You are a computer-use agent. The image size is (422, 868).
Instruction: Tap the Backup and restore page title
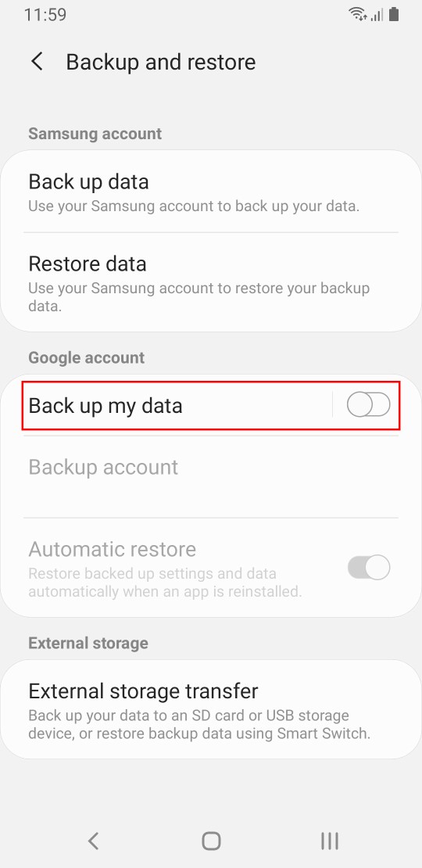pyautogui.click(x=161, y=62)
